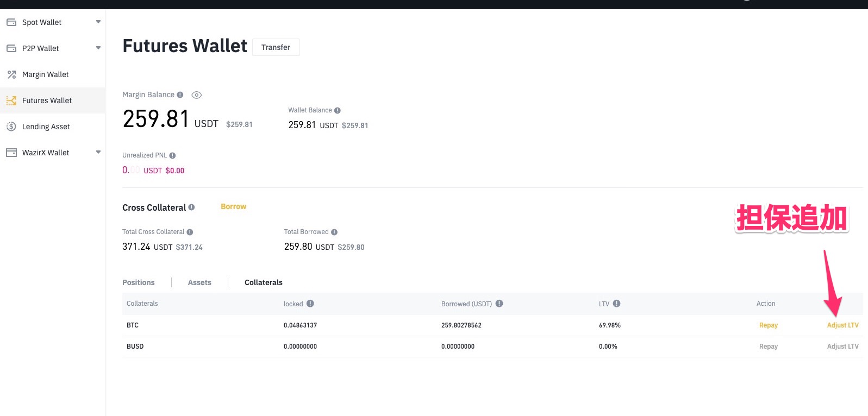This screenshot has width=868, height=416.
Task: Click Repay for BTC collateral
Action: 768,325
